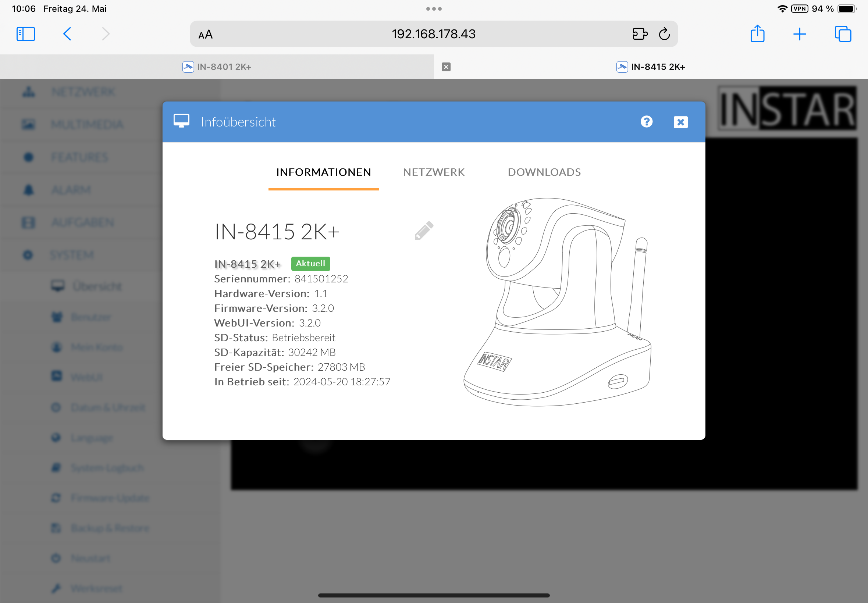
Task: Close the IN-8415 2K+ browser tab
Action: (446, 67)
